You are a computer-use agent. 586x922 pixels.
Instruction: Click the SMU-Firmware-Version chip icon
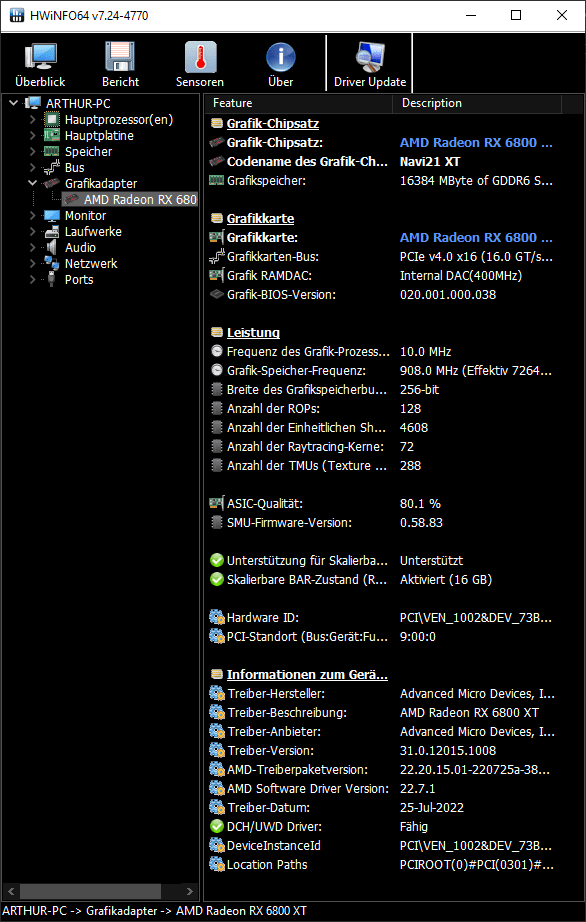tap(217, 522)
